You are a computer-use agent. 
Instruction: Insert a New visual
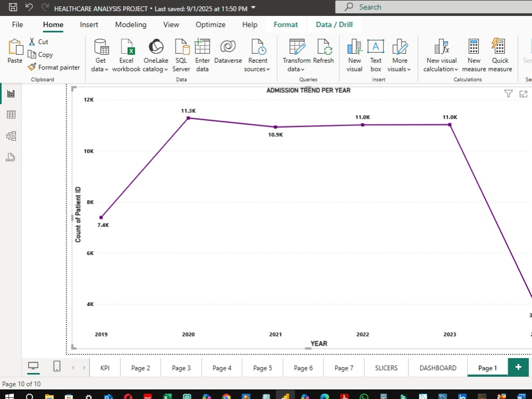pyautogui.click(x=354, y=55)
